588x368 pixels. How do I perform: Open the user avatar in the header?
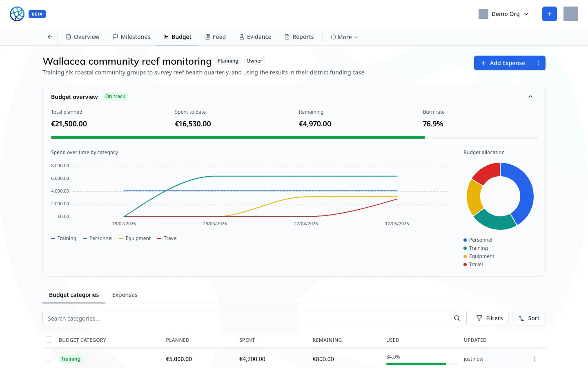click(x=571, y=14)
